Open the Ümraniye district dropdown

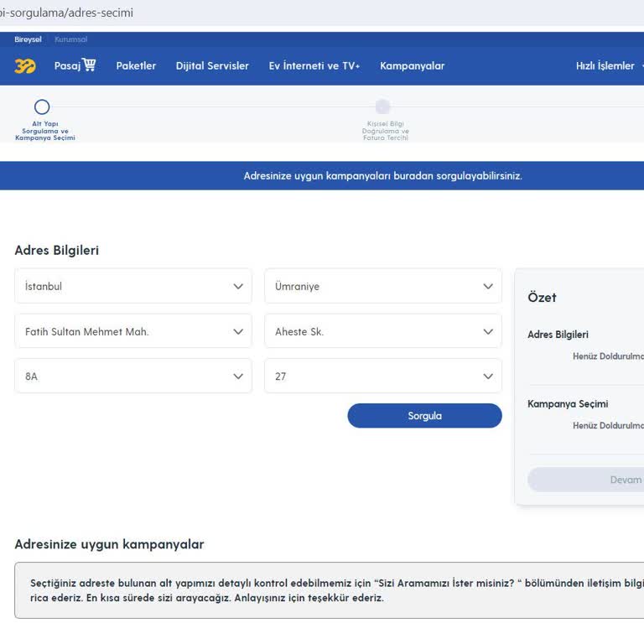click(383, 286)
